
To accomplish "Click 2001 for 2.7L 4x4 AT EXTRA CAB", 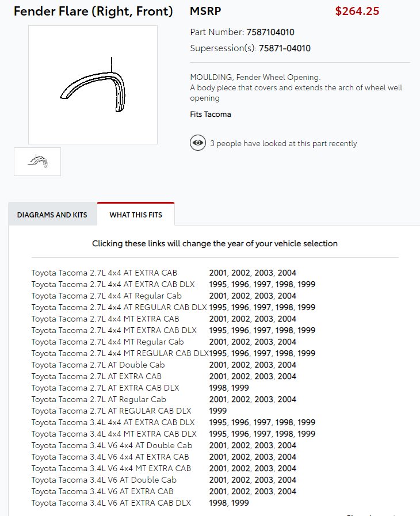I will click(x=218, y=273).
